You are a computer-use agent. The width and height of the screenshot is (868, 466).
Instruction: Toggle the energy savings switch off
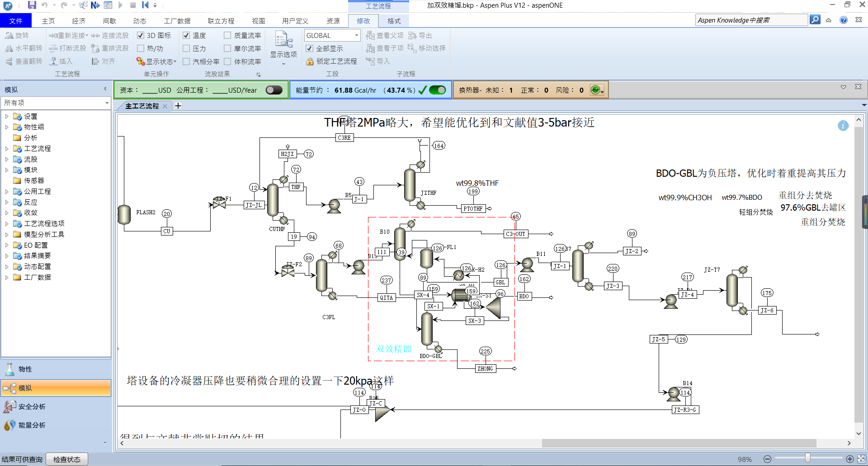point(437,90)
